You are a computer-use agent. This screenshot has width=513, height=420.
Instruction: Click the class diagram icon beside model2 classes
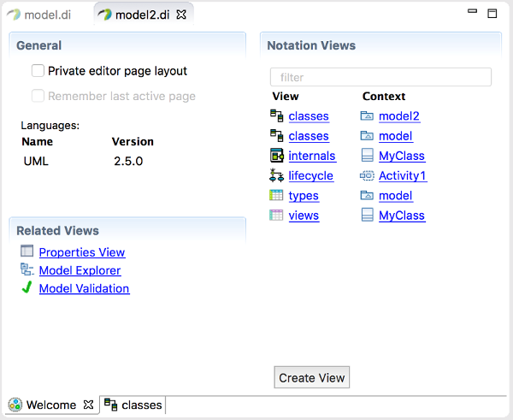click(276, 115)
